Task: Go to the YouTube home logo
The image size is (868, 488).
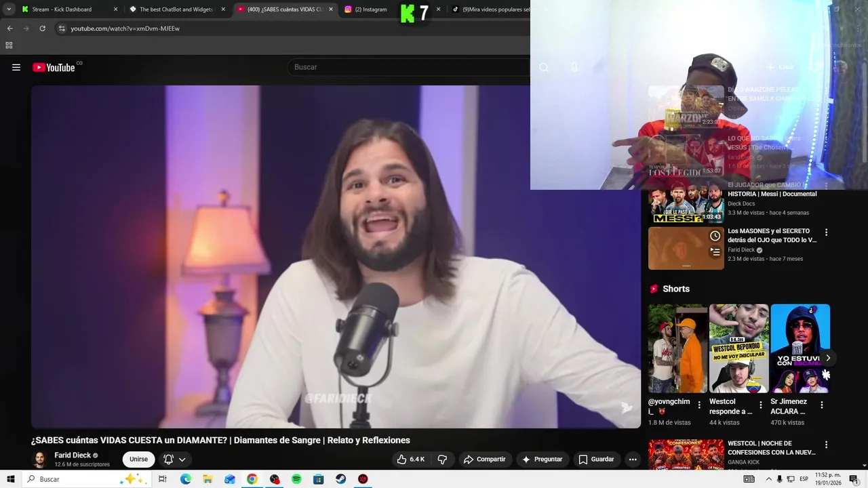Action: (54, 67)
